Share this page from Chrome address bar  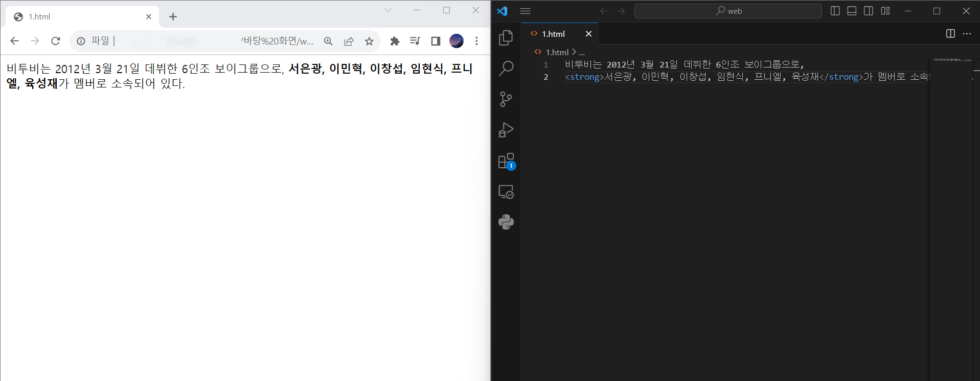coord(349,41)
